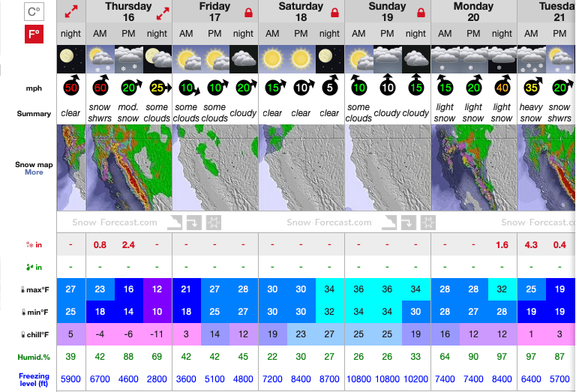Click the 8700 freezing level value
The width and height of the screenshot is (576, 392).
coord(329,379)
